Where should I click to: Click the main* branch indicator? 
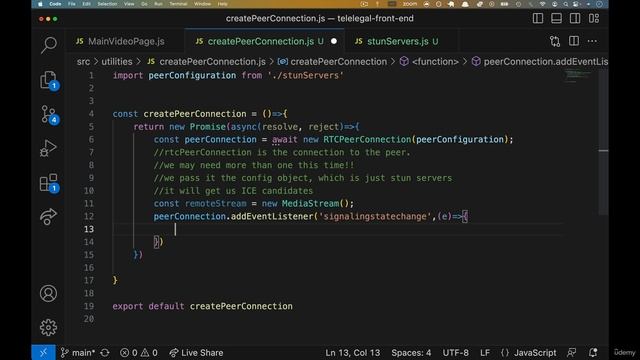coord(78,353)
